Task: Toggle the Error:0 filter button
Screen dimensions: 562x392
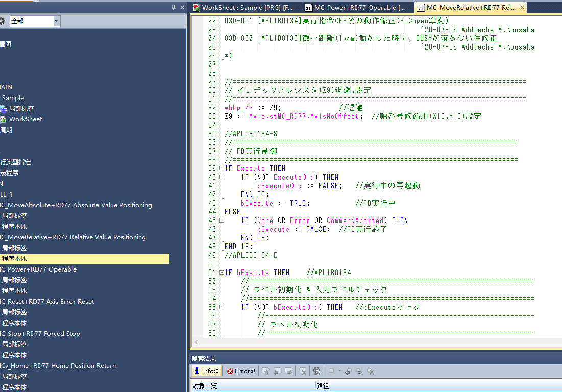Action: (x=240, y=371)
